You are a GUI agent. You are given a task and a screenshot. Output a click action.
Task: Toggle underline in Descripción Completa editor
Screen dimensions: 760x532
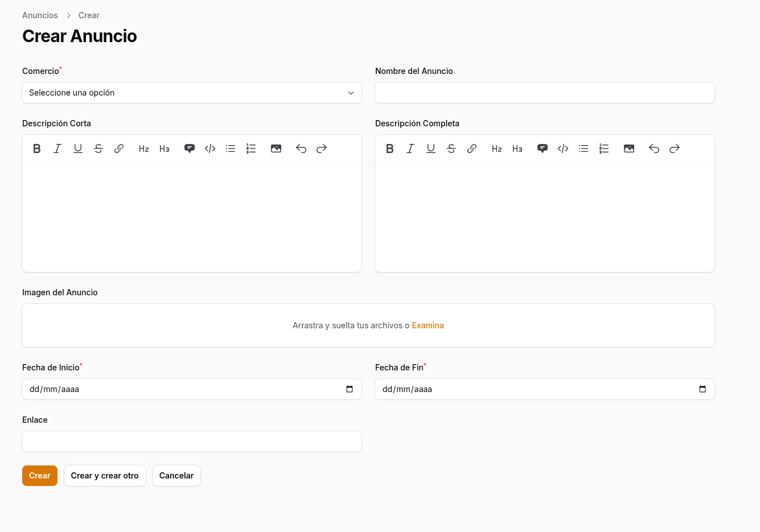pyautogui.click(x=431, y=149)
